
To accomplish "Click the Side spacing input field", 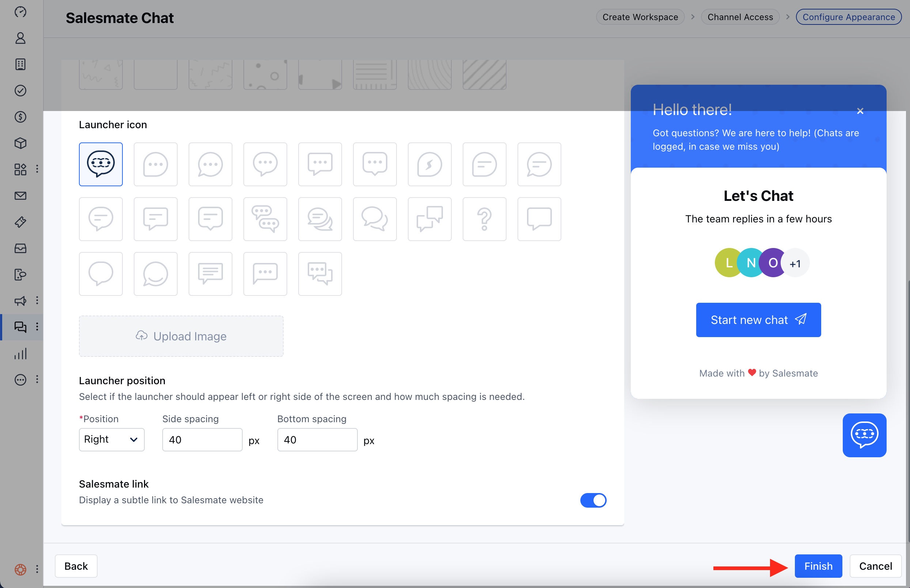I will tap(202, 439).
